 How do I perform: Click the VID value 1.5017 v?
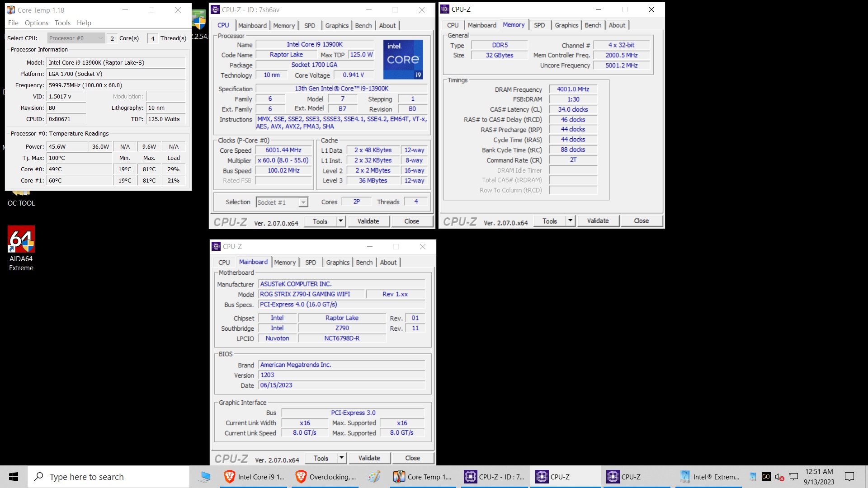pos(66,97)
